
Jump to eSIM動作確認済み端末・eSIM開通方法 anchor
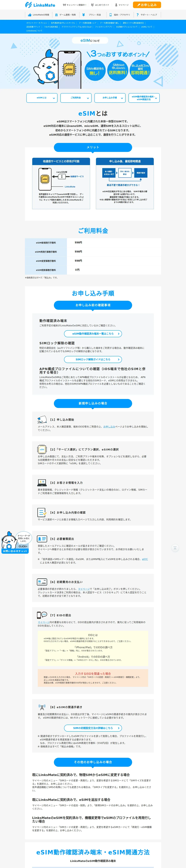coord(144,98)
